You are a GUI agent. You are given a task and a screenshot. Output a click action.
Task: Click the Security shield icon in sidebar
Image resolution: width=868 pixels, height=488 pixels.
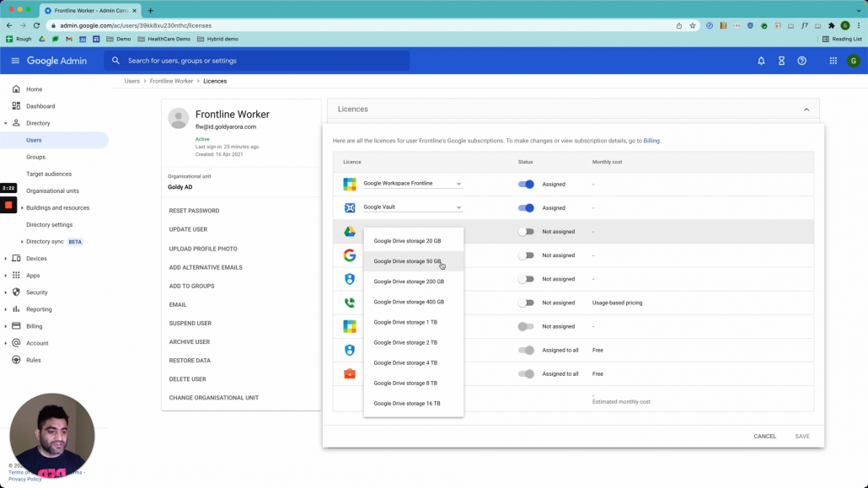(16, 292)
